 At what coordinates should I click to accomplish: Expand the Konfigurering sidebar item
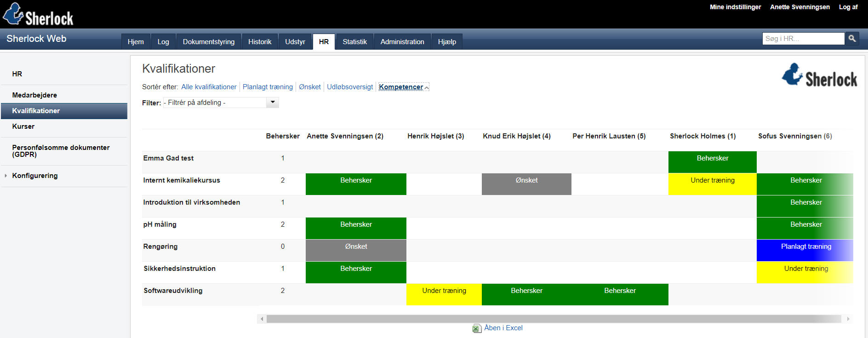[x=6, y=176]
